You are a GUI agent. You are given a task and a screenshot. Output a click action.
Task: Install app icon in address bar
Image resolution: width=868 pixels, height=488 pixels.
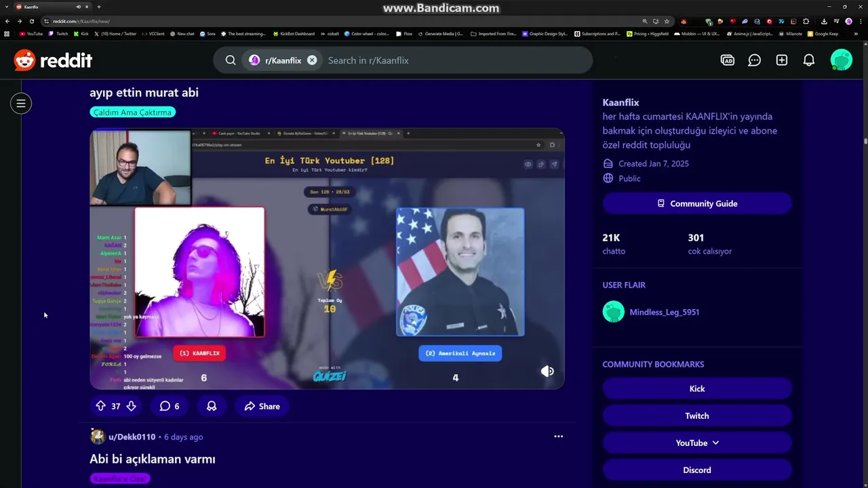tap(656, 21)
